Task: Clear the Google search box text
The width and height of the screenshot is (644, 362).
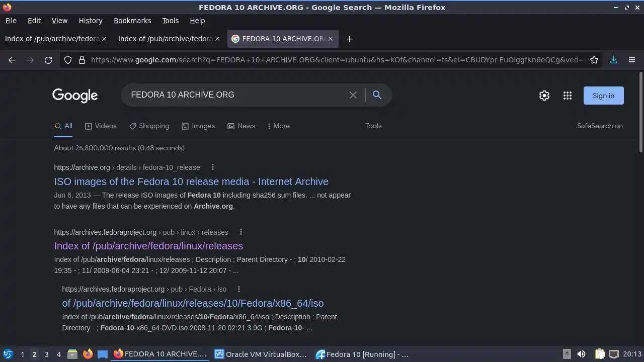Action: click(353, 95)
